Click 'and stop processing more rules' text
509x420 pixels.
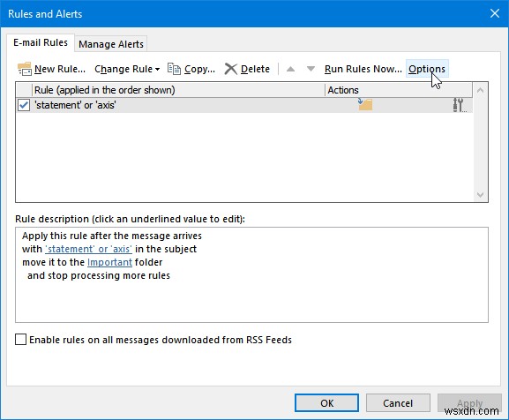pyautogui.click(x=99, y=275)
